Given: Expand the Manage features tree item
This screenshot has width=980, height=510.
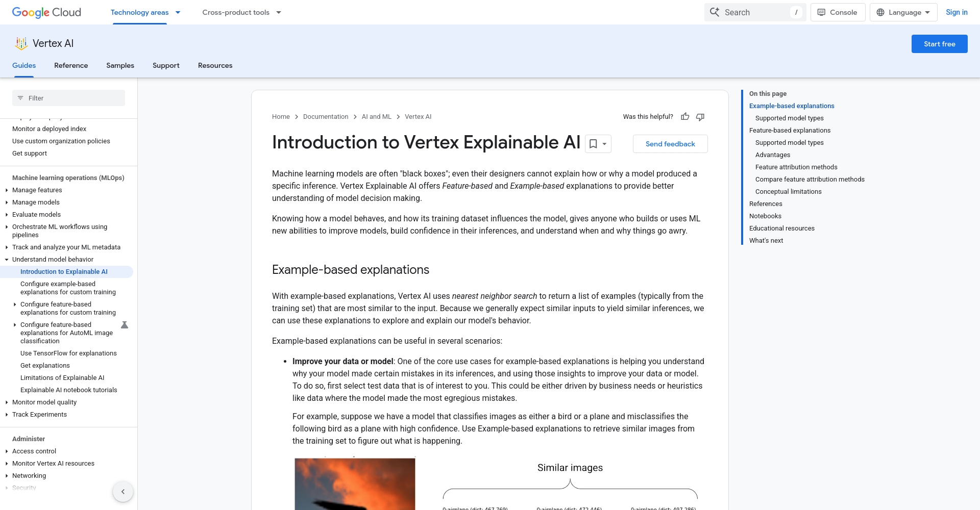Looking at the screenshot, I should [x=7, y=190].
